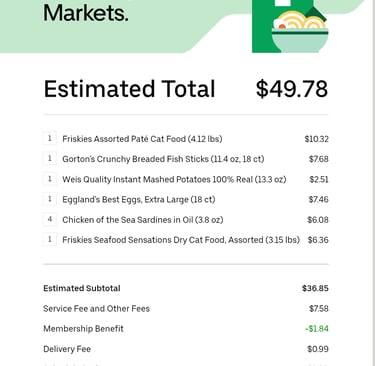Click the $49.78 total amount
The width and height of the screenshot is (375, 366).
[292, 89]
